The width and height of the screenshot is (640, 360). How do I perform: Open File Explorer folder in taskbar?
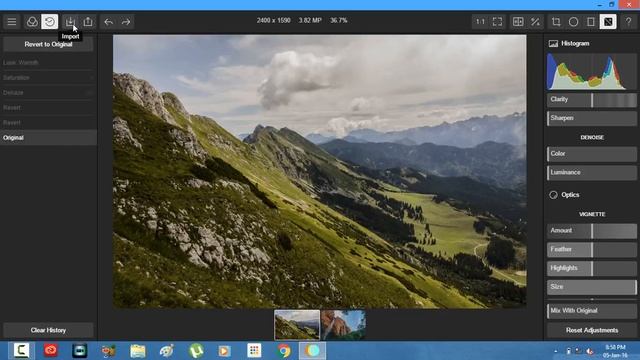pos(138,351)
